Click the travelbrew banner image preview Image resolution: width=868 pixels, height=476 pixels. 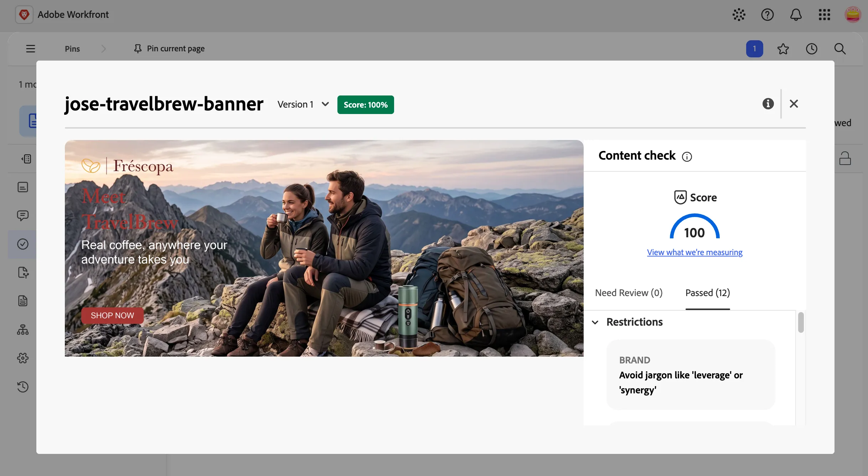pyautogui.click(x=324, y=248)
